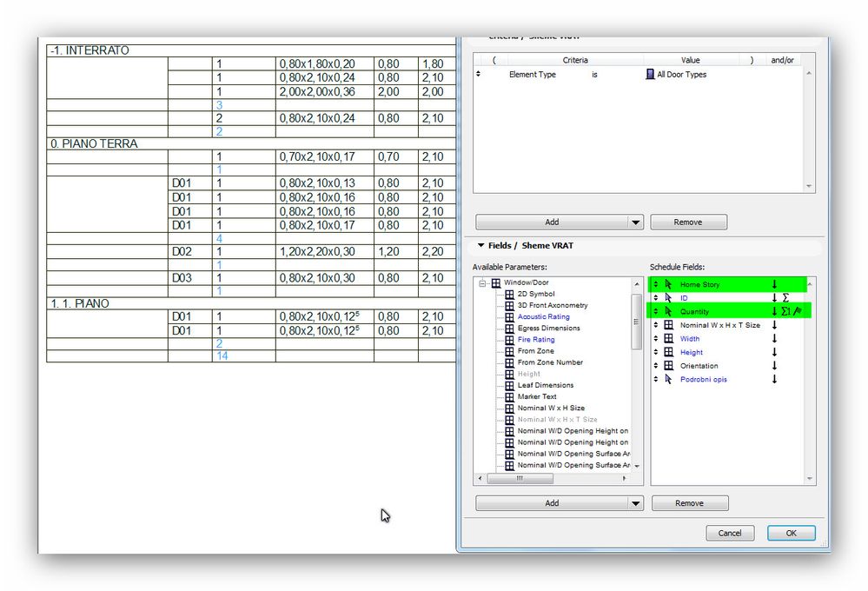Image resolution: width=868 pixels, height=591 pixels.
Task: Click Remove under the Schedule Fields list
Action: [x=689, y=503]
